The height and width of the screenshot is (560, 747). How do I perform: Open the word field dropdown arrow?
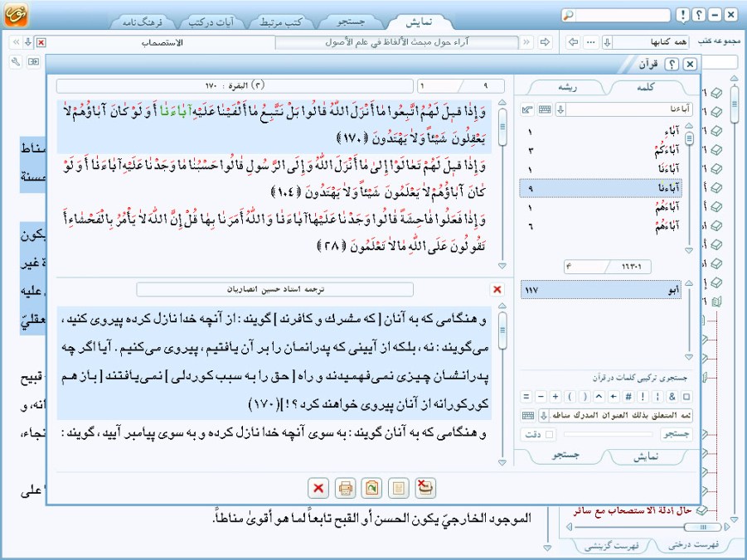560,109
